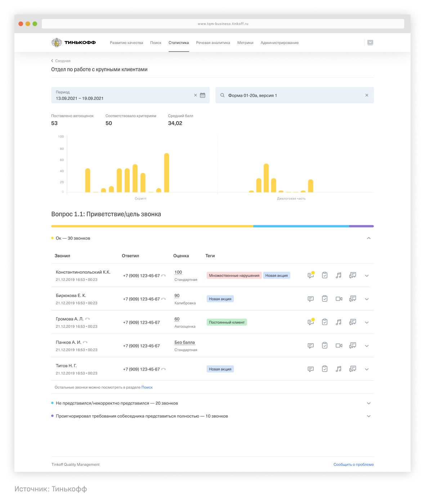Click the music note icon for Титов

339,369
